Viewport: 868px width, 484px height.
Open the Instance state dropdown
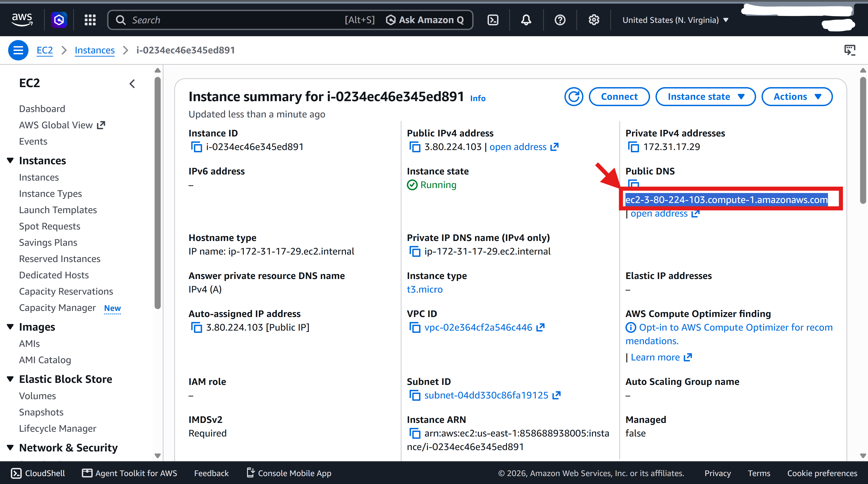coord(705,97)
